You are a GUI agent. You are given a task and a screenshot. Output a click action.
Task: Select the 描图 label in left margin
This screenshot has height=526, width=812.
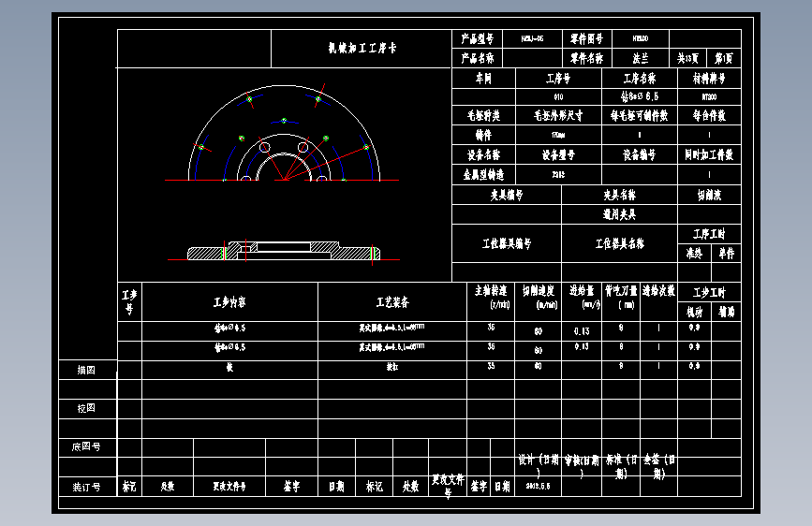click(85, 370)
